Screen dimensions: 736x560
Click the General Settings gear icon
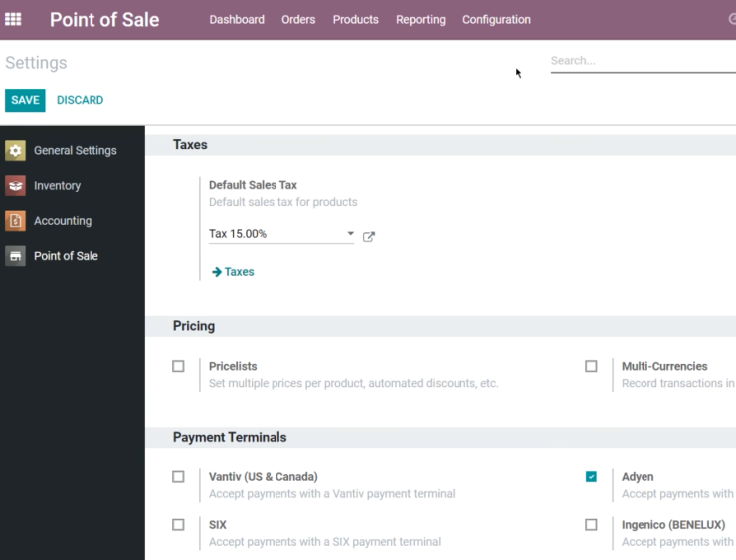[x=15, y=150]
